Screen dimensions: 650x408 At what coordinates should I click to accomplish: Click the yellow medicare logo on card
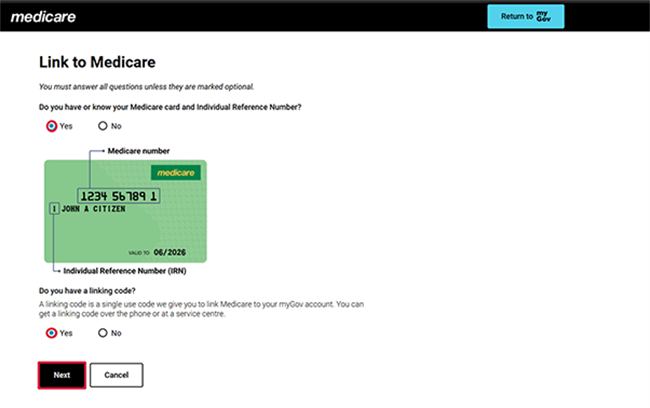(175, 173)
